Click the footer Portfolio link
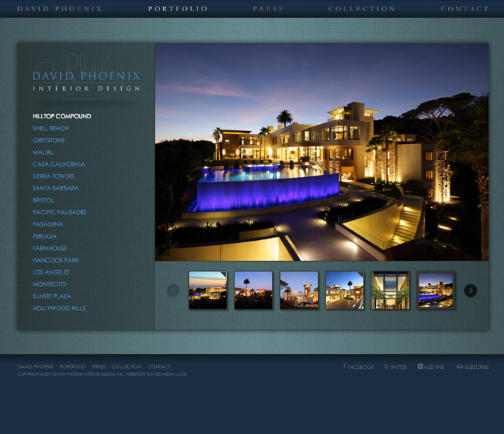Screen dimensions: 504x434 click(x=73, y=367)
